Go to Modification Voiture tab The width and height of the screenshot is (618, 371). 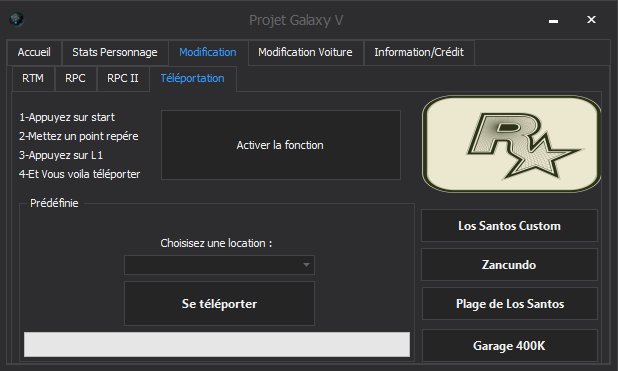coord(305,52)
